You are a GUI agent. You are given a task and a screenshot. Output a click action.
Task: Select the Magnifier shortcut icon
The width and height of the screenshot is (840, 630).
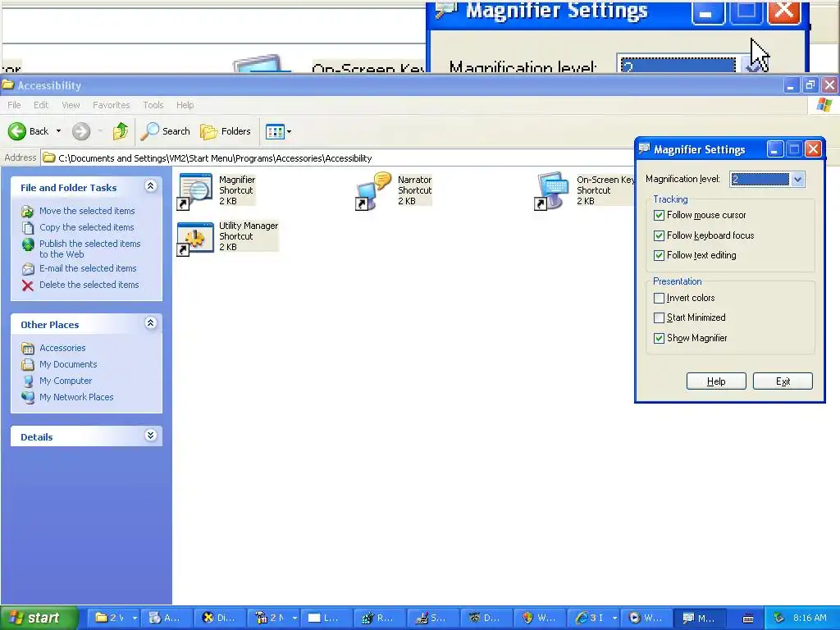click(x=195, y=190)
